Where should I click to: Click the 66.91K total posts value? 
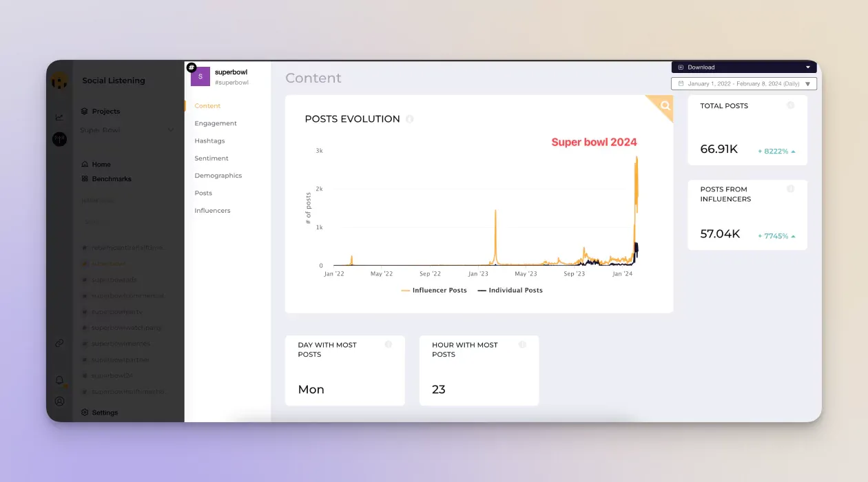[x=719, y=149]
